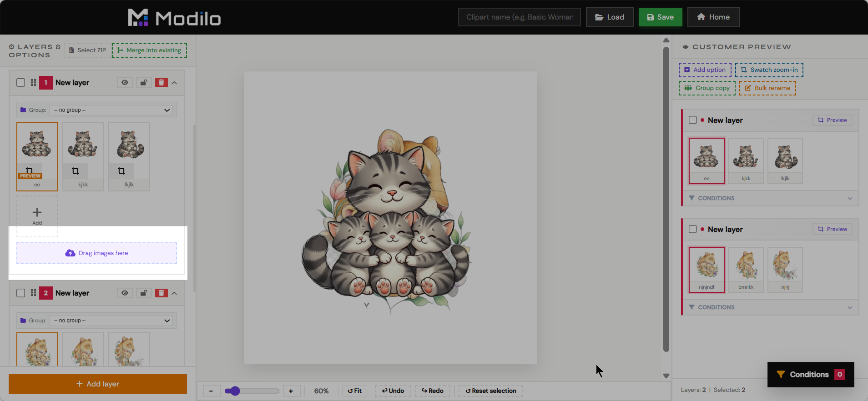Click Select ZIP button

pos(87,50)
